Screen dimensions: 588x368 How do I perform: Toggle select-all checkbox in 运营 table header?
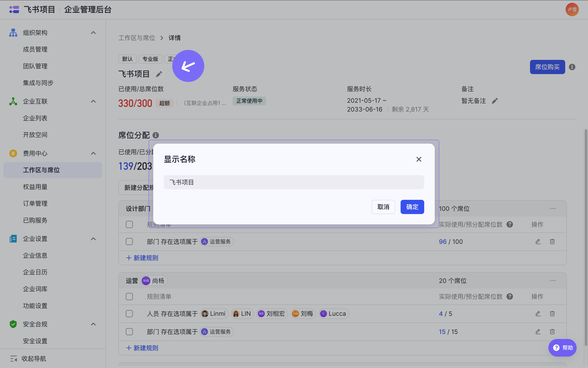(x=129, y=296)
